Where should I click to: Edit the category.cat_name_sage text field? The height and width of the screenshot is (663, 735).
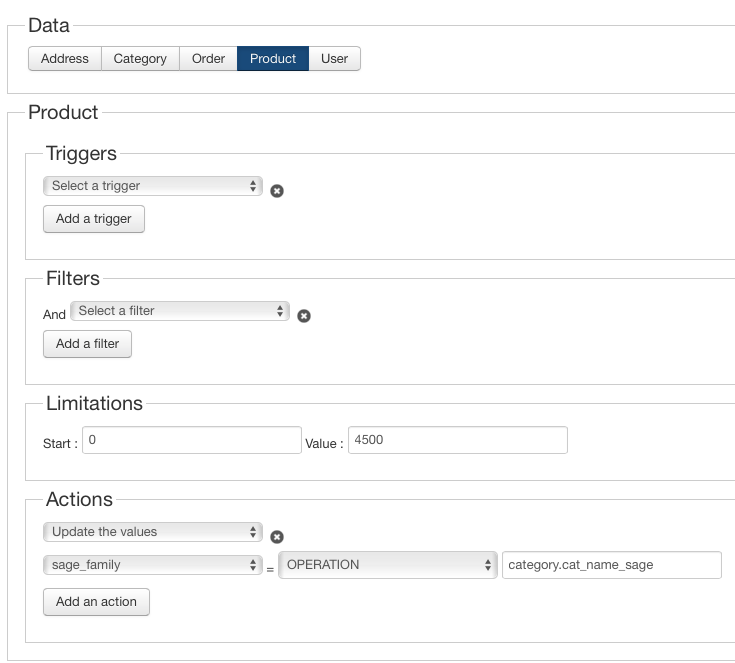pos(611,565)
